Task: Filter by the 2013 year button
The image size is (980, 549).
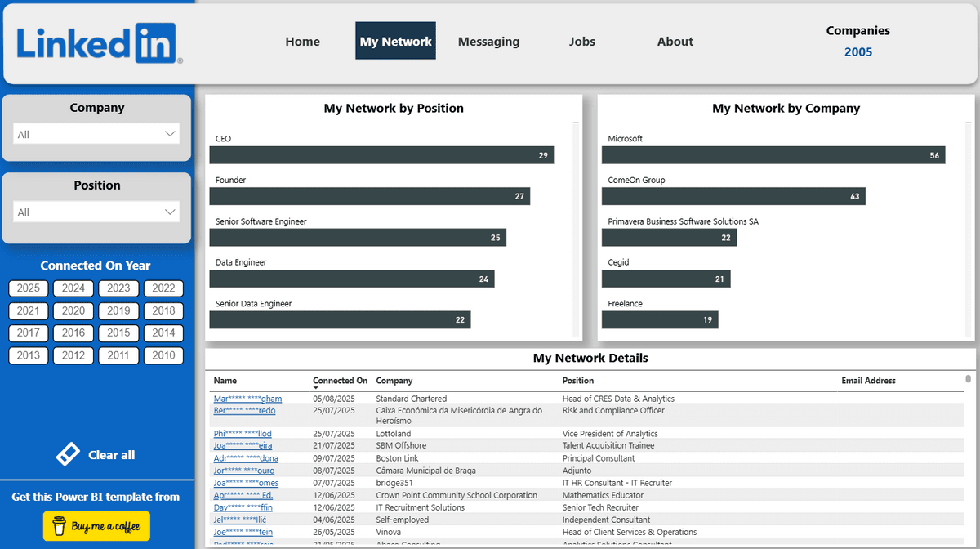Action: coord(29,355)
